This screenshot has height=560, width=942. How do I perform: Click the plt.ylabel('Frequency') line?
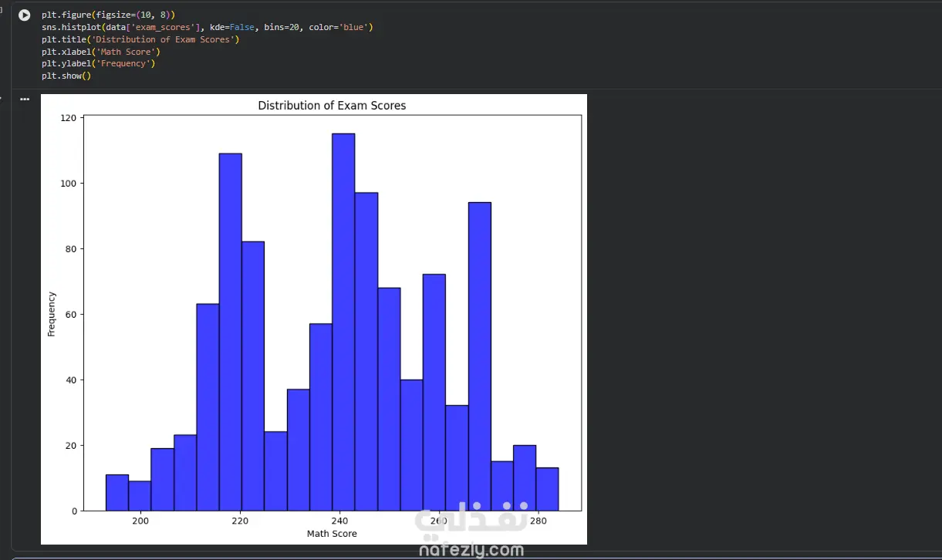99,63
